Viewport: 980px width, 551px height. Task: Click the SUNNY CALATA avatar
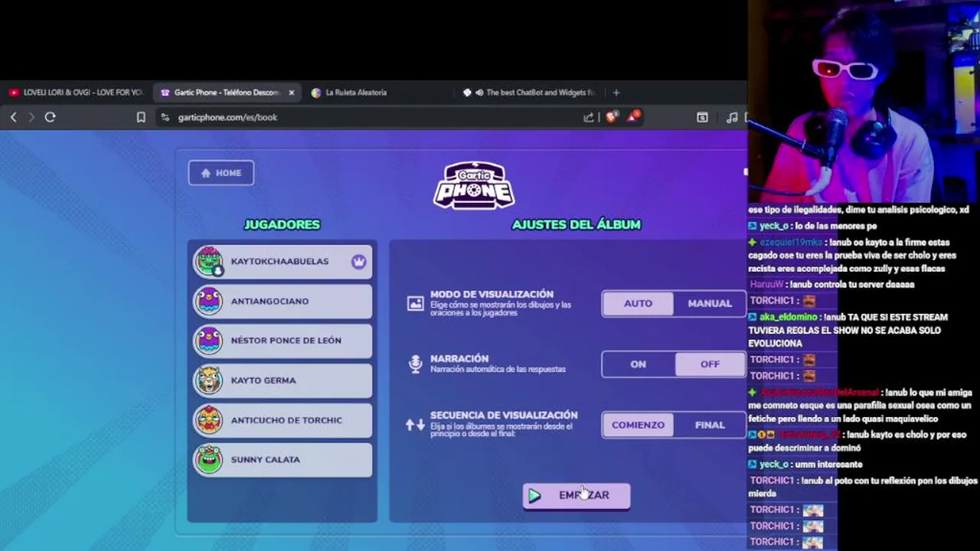coord(209,460)
